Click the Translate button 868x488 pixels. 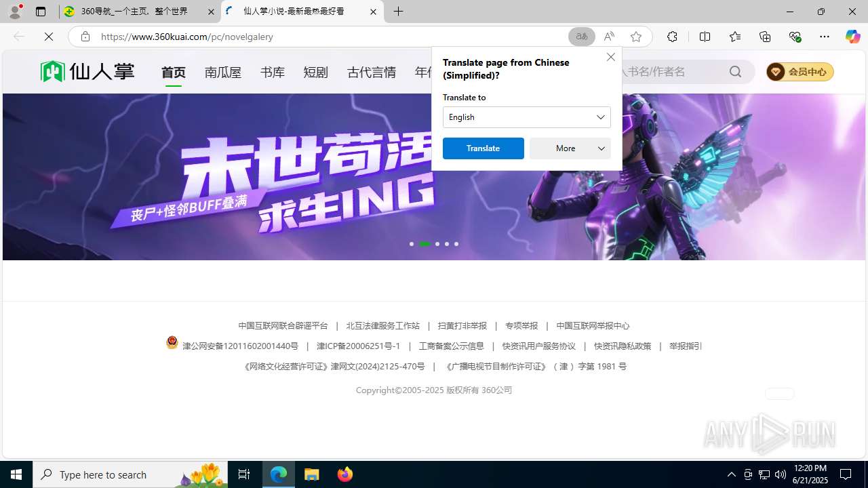[484, 148]
